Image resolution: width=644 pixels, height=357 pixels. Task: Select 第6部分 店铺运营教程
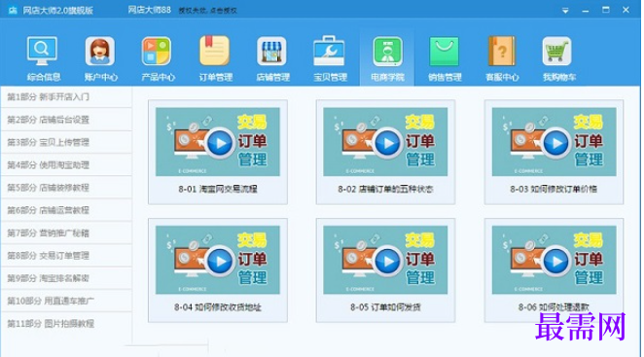point(66,210)
